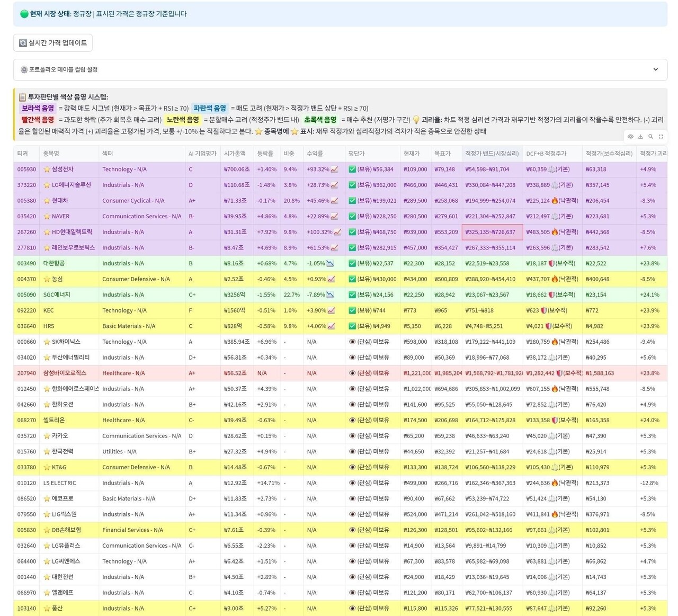Open the table search magnifier icon
Screen dimensions: 678x616
(x=650, y=137)
